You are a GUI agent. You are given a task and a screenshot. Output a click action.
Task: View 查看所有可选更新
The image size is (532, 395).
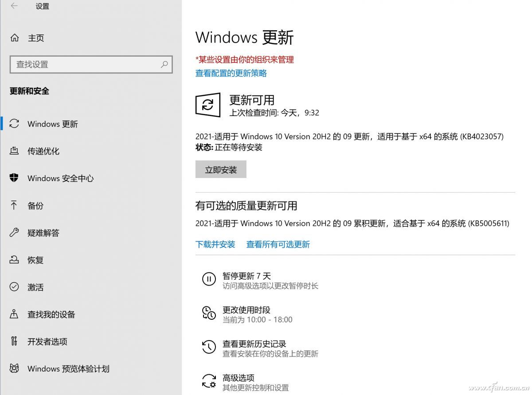point(278,244)
